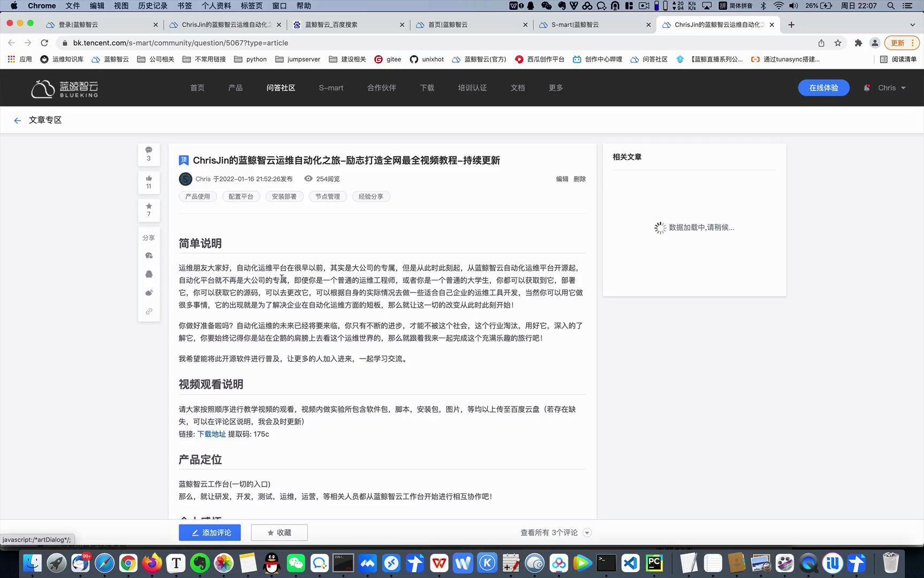
Task: Open gitee bookmark
Action: tap(388, 59)
